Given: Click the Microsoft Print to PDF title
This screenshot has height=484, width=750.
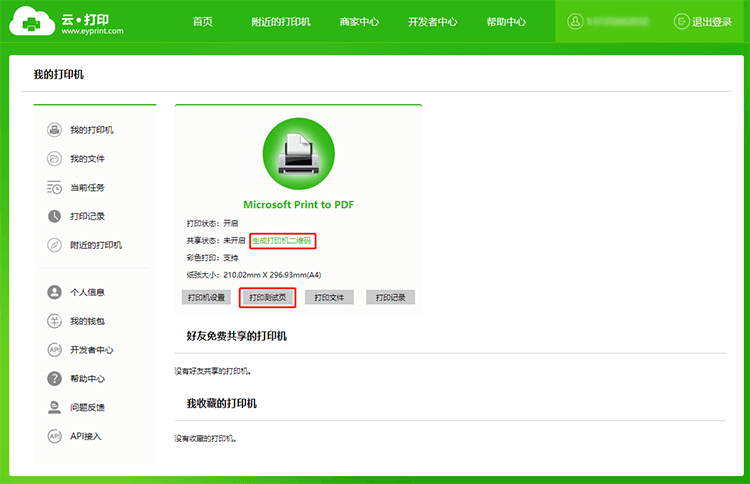Looking at the screenshot, I should 298,205.
